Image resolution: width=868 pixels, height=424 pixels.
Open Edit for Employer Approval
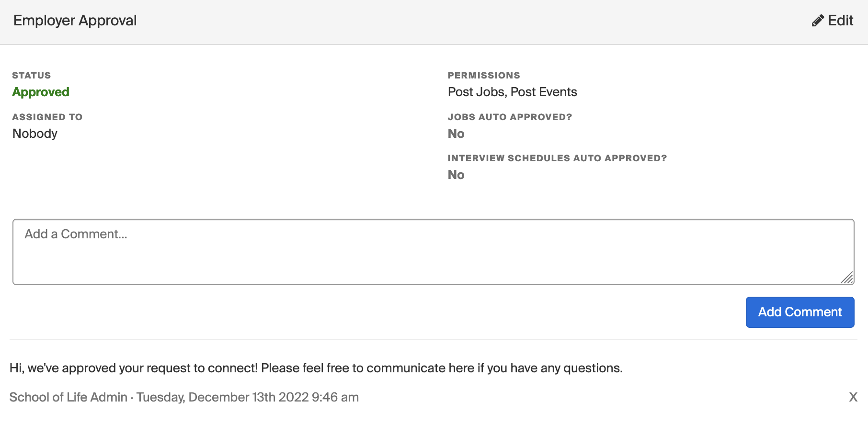833,21
